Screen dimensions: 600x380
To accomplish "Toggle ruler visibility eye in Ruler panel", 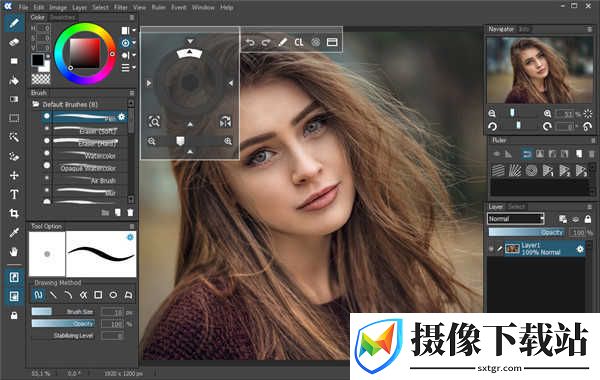I will pos(497,154).
